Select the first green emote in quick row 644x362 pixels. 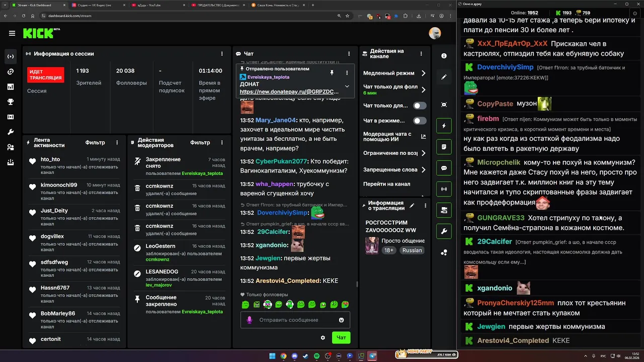coord(246,305)
